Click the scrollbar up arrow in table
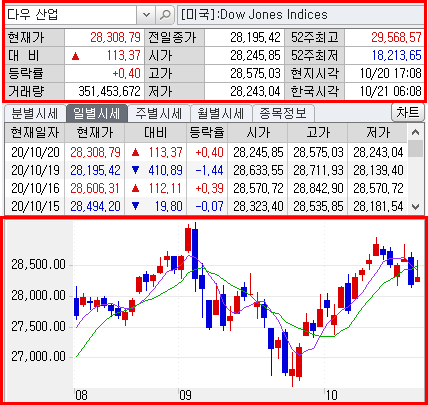 coord(415,132)
